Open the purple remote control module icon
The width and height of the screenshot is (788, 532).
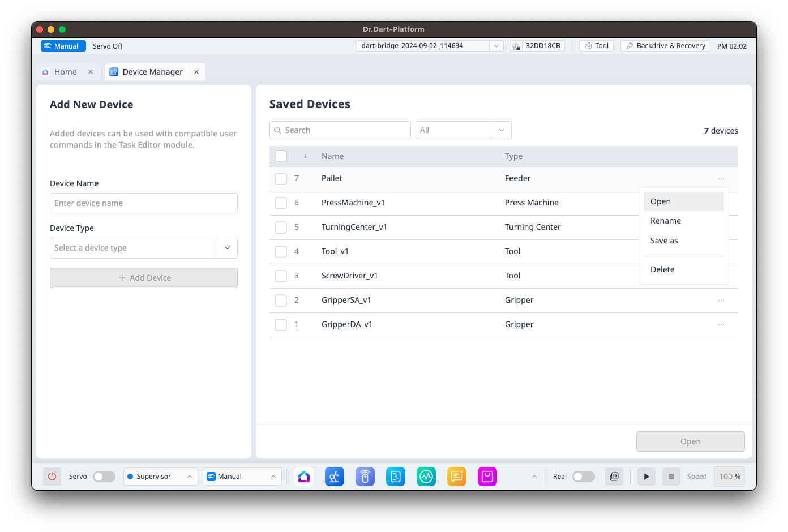tap(365, 477)
